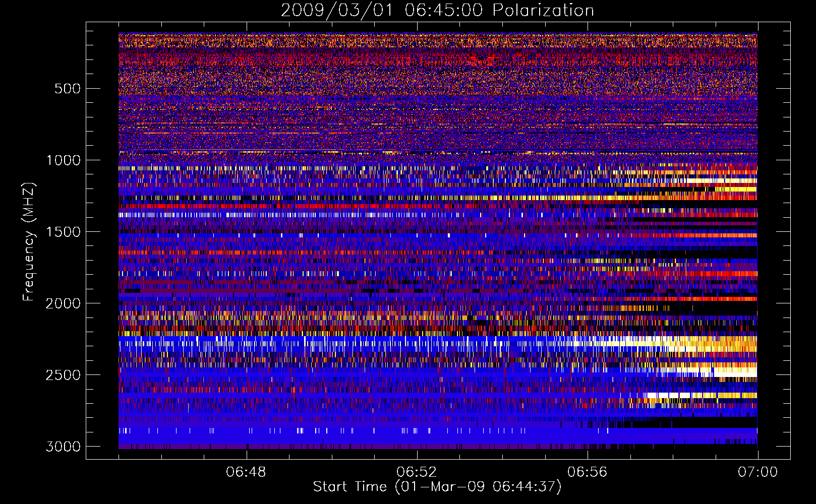
Task: Click the 07:00 time axis label
Action: (757, 472)
